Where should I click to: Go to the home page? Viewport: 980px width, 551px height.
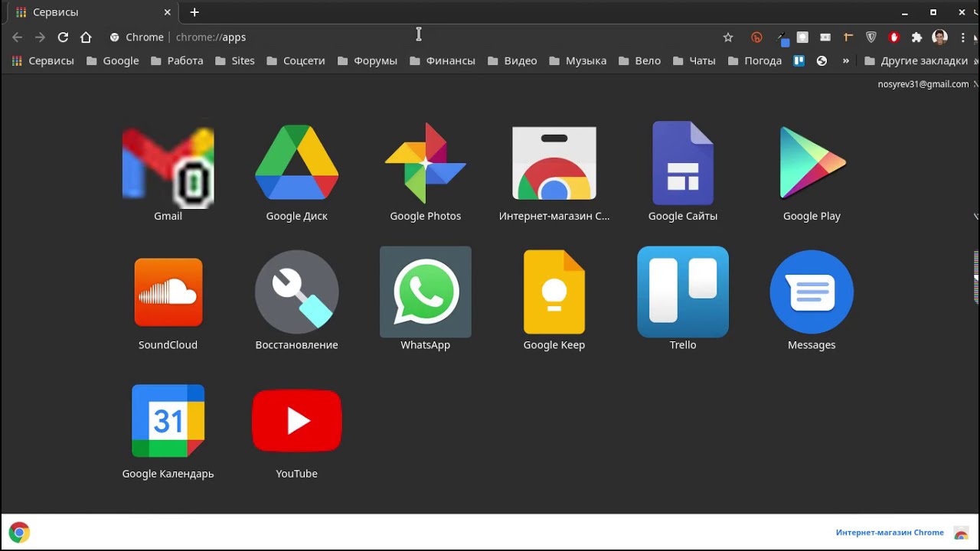tap(86, 37)
